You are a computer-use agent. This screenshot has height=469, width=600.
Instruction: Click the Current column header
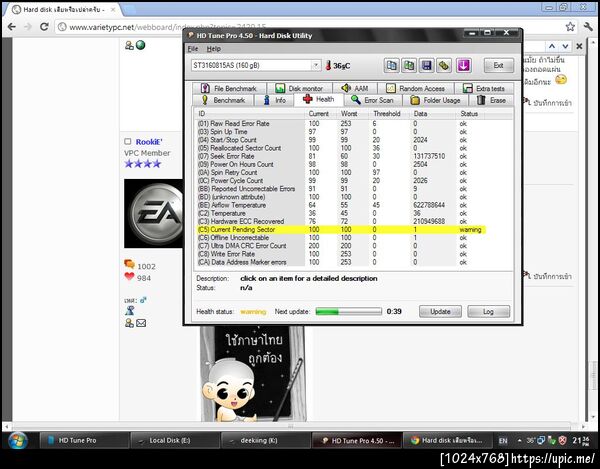click(319, 114)
